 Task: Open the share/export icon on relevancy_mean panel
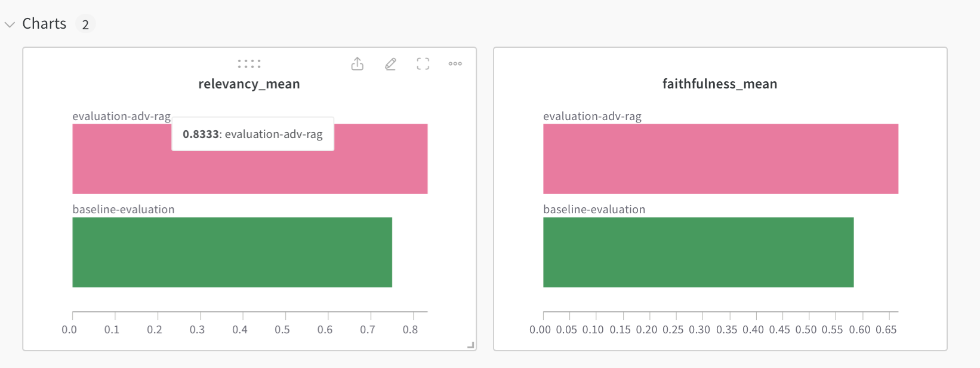pos(358,64)
